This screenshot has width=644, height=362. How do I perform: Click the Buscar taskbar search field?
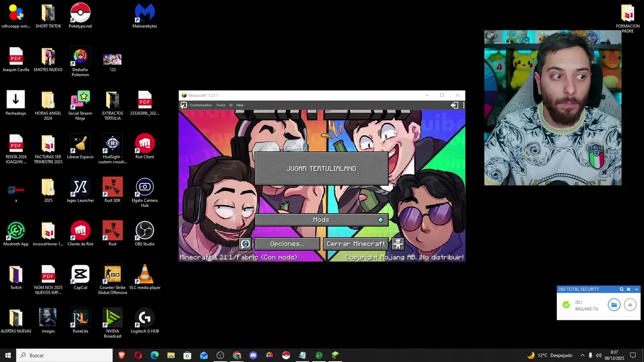click(x=64, y=355)
